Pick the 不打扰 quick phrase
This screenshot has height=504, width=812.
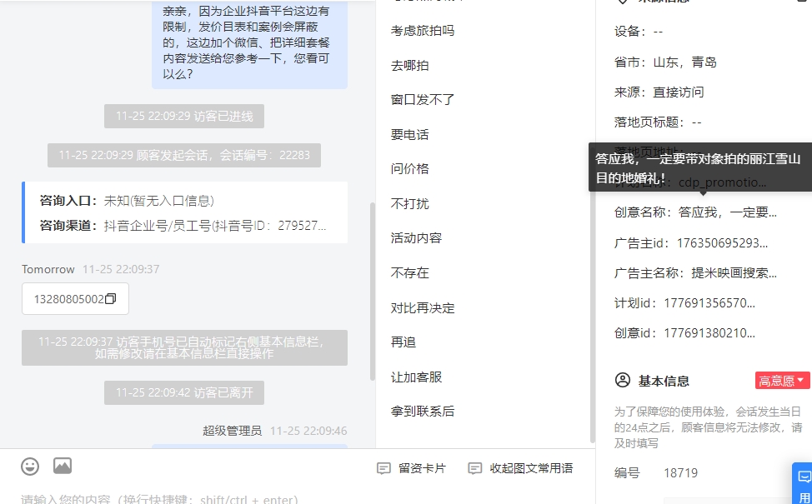[409, 203]
